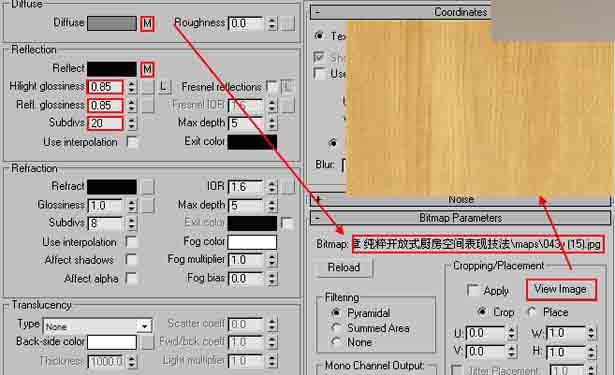
Task: Select Summed Area filtering option
Action: [x=336, y=328]
